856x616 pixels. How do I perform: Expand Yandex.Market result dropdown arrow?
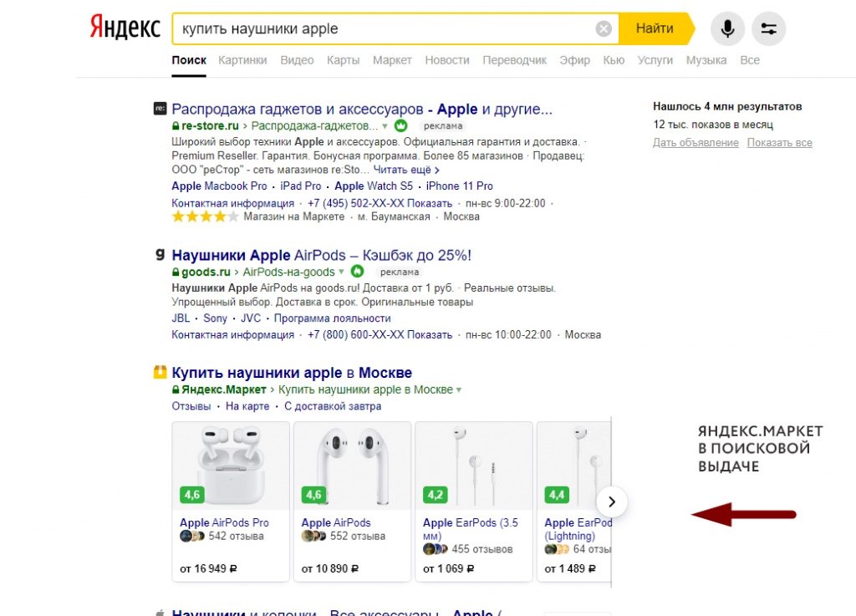[x=459, y=390]
